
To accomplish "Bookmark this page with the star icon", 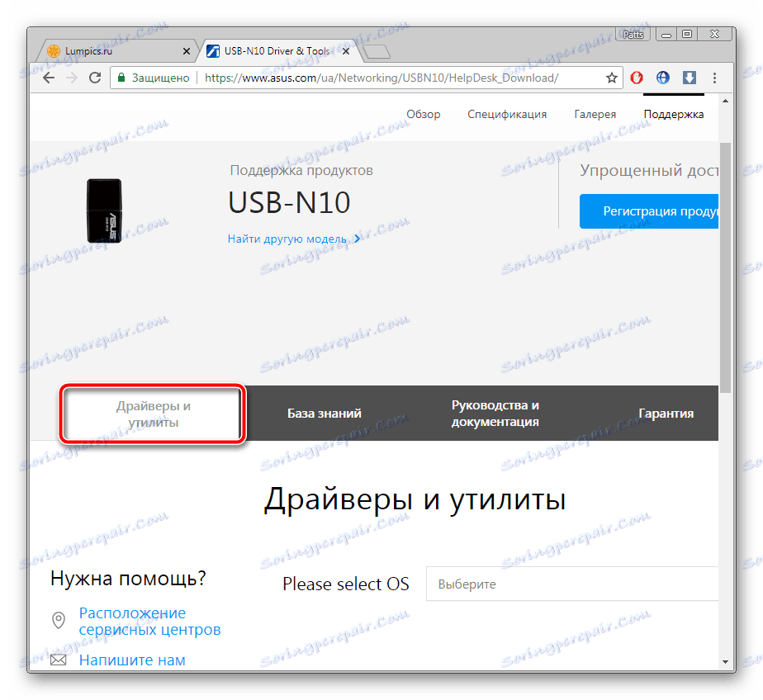I will 612,78.
